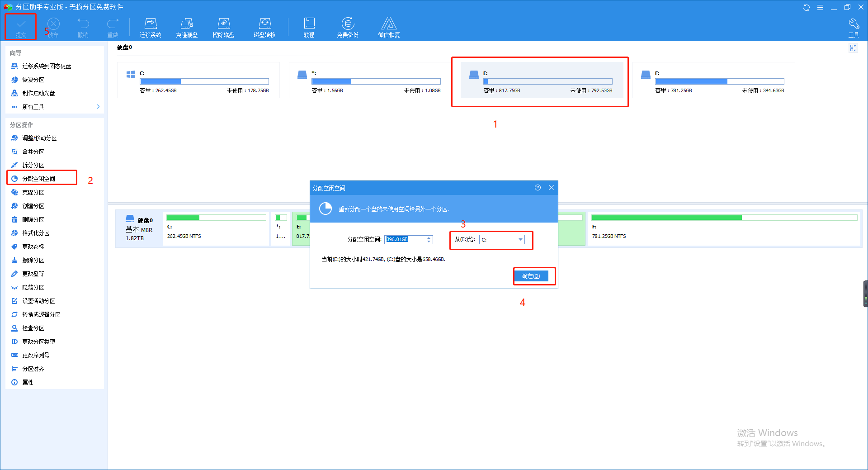Select 恢复分区 wizard item
The width and height of the screenshot is (868, 470).
point(33,80)
